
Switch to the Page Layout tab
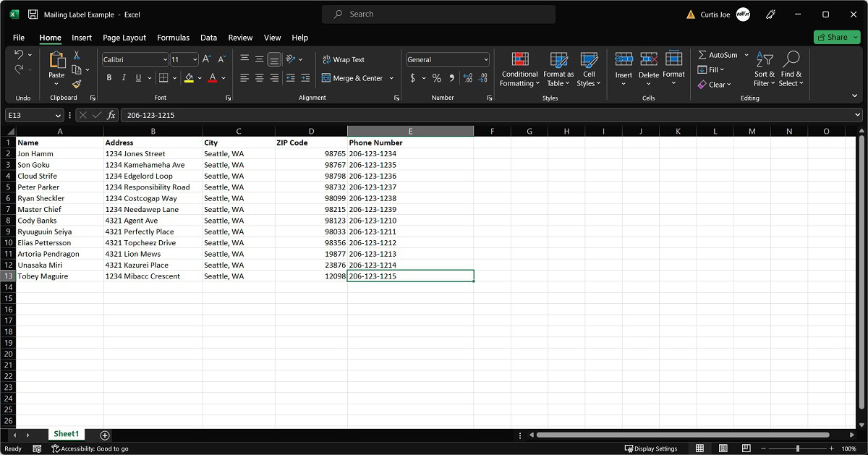click(x=124, y=38)
